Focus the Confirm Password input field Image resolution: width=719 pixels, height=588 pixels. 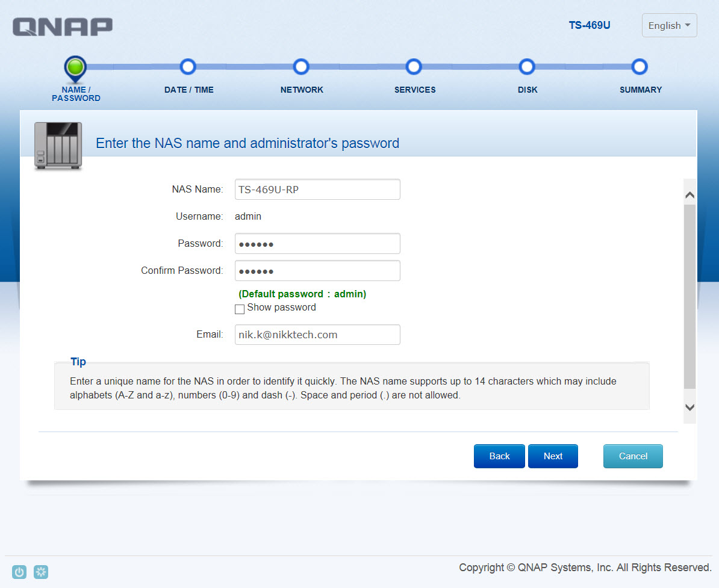pyautogui.click(x=317, y=270)
